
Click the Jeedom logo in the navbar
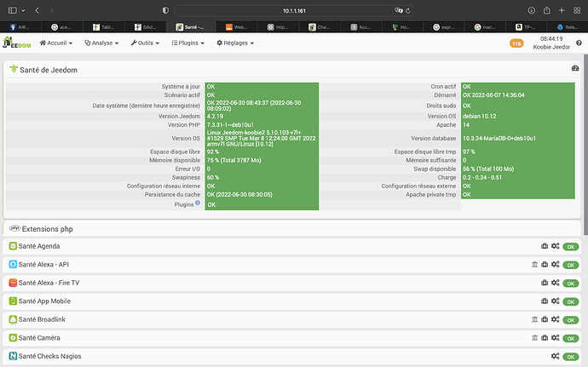click(17, 43)
